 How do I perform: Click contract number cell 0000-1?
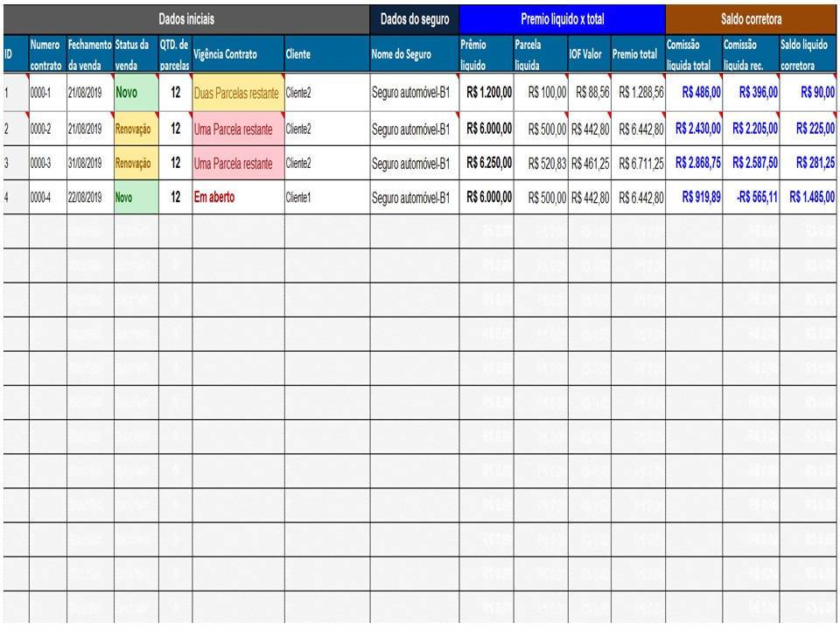(x=46, y=93)
